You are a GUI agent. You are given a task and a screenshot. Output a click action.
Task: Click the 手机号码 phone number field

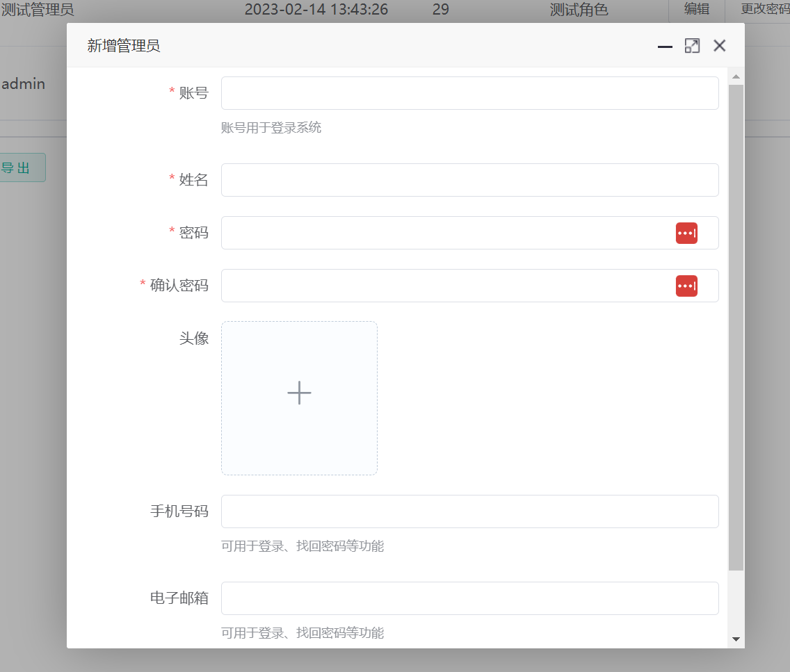469,511
